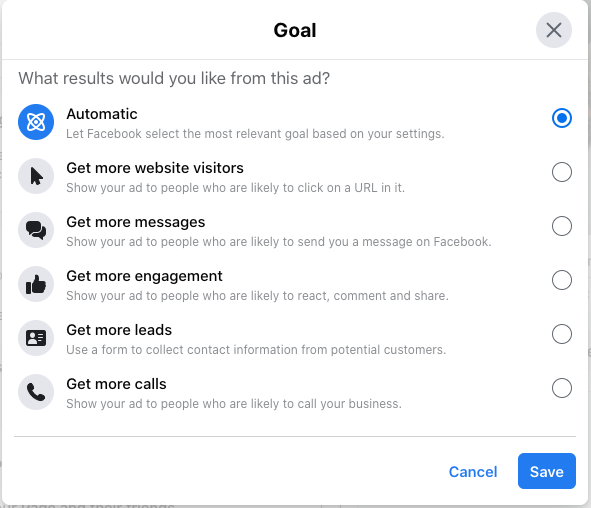
Task: Click the messages chat bubbles icon
Action: coord(36,230)
